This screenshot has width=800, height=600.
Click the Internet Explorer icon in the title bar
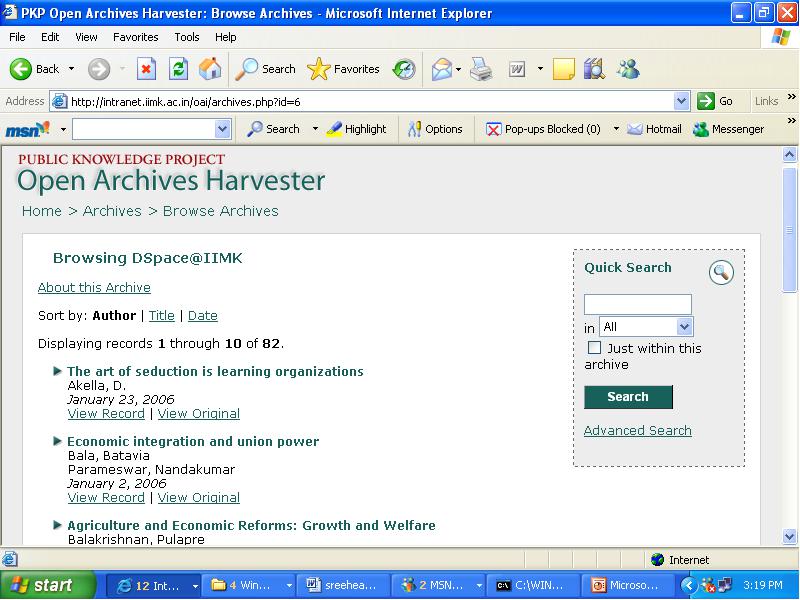click(10, 12)
